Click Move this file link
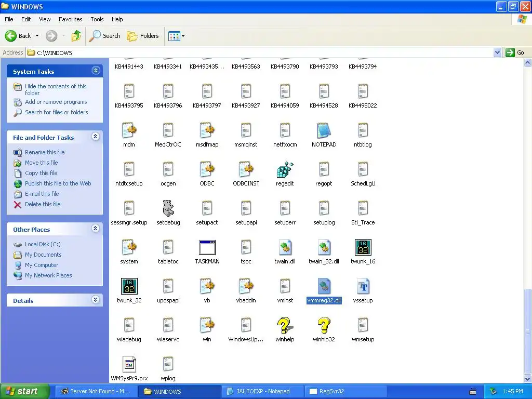The image size is (532, 399). coord(42,163)
